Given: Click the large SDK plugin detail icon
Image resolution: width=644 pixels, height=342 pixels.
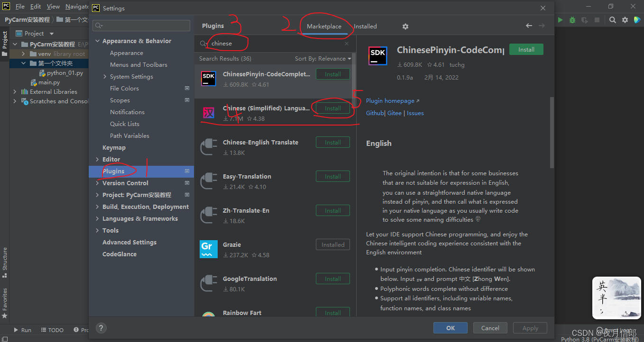Looking at the screenshot, I should pyautogui.click(x=377, y=56).
